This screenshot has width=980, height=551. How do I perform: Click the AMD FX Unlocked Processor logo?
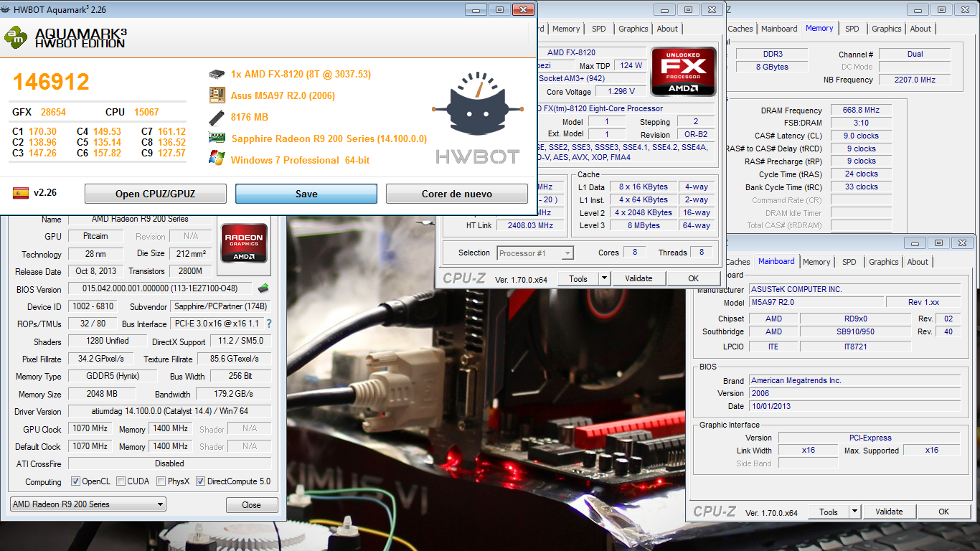[683, 72]
